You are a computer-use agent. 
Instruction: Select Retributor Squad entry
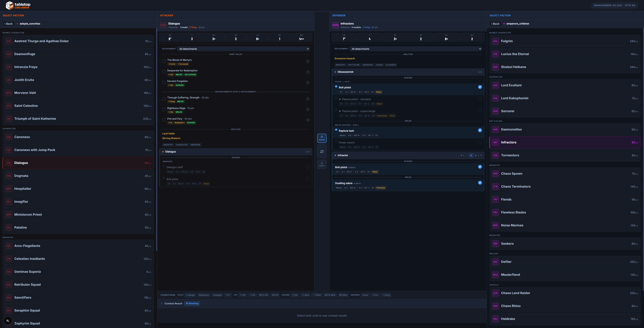coord(78,285)
